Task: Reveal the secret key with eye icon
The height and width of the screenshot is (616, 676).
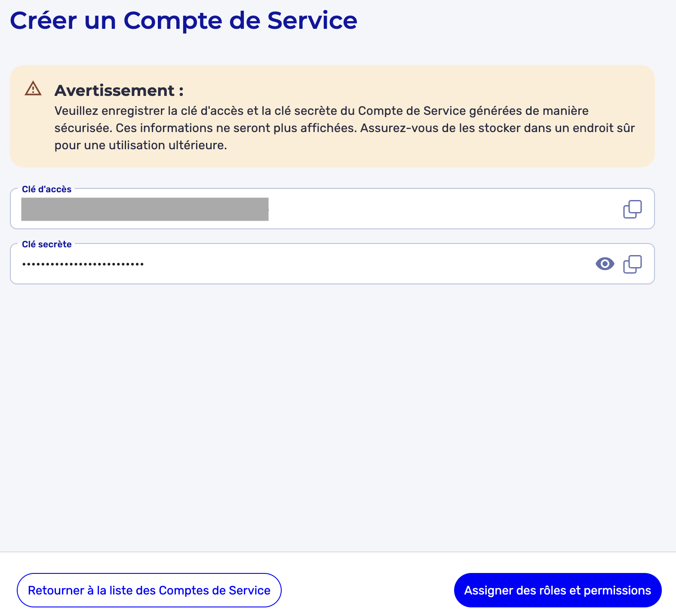Action: [605, 264]
